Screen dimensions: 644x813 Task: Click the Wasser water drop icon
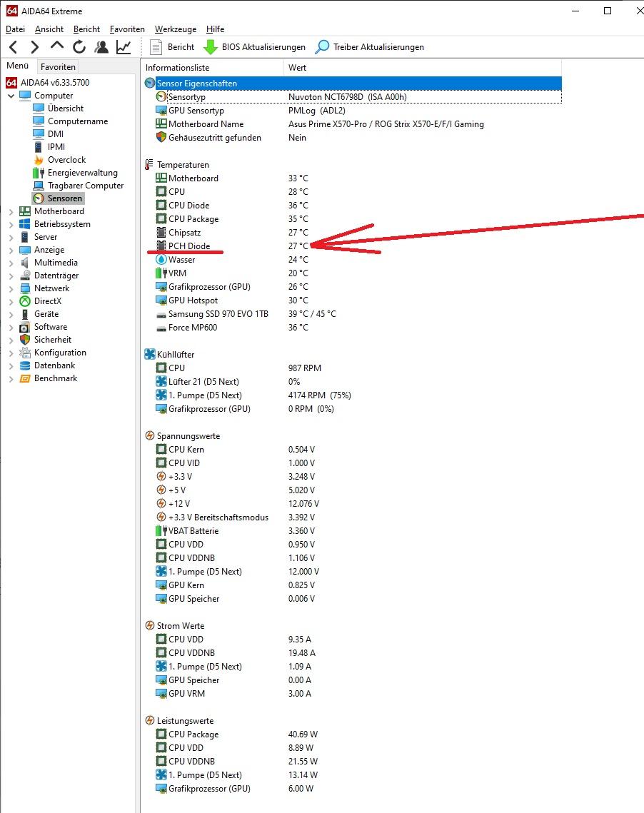[x=161, y=259]
